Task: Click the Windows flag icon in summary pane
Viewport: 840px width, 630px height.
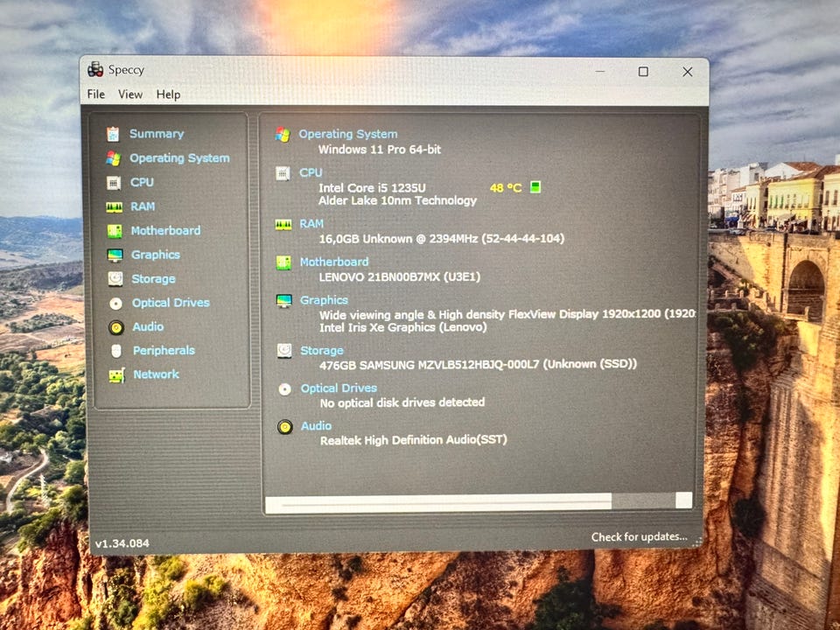Action: (283, 135)
